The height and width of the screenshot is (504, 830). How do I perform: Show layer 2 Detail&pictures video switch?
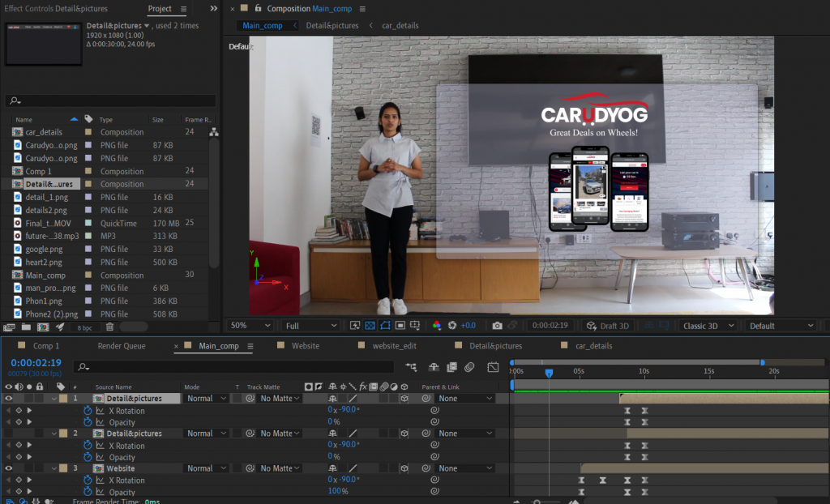pos(8,434)
